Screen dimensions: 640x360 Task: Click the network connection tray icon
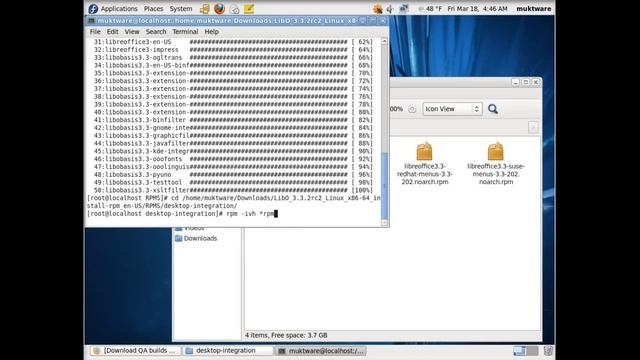tap(403, 9)
